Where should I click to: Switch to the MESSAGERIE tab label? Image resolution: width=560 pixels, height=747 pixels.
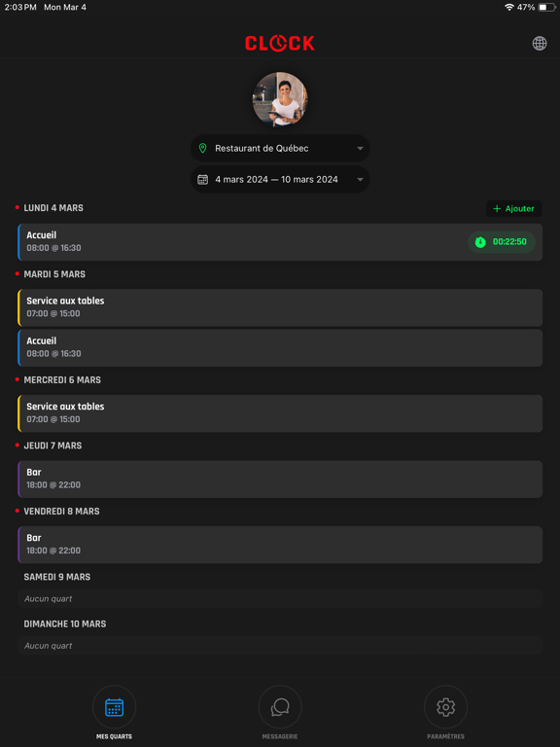point(280,736)
